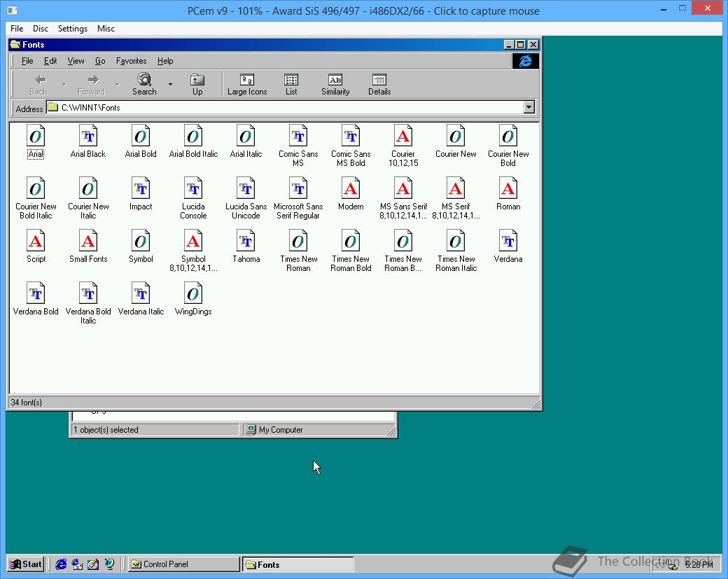728x579 pixels.
Task: Select the Tahoma font file
Action: tap(246, 242)
